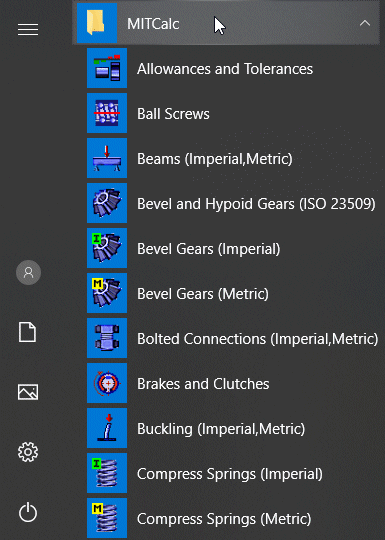Screen dimensions: 385x540
Task: Open the Pictures shortcut
Action: click(28, 392)
